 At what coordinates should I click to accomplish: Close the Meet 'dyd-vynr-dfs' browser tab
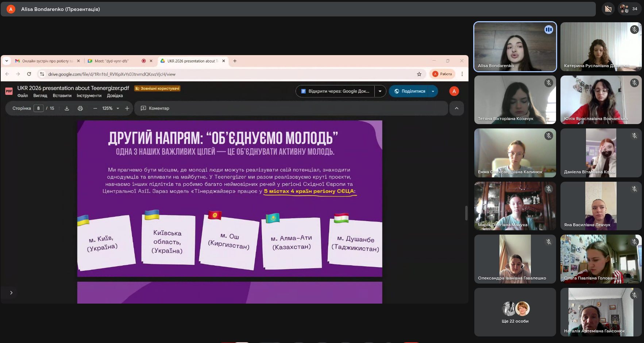[151, 61]
